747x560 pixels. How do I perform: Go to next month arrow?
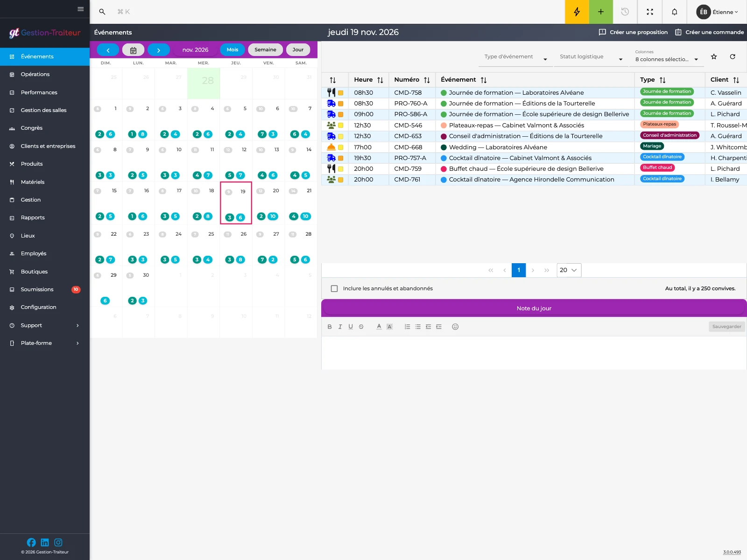159,49
